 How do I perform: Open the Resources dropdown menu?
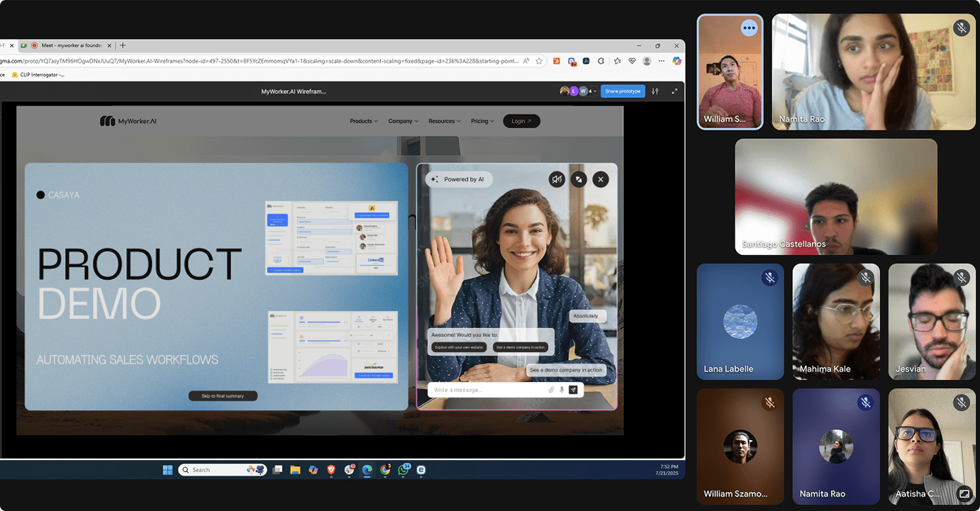point(444,121)
